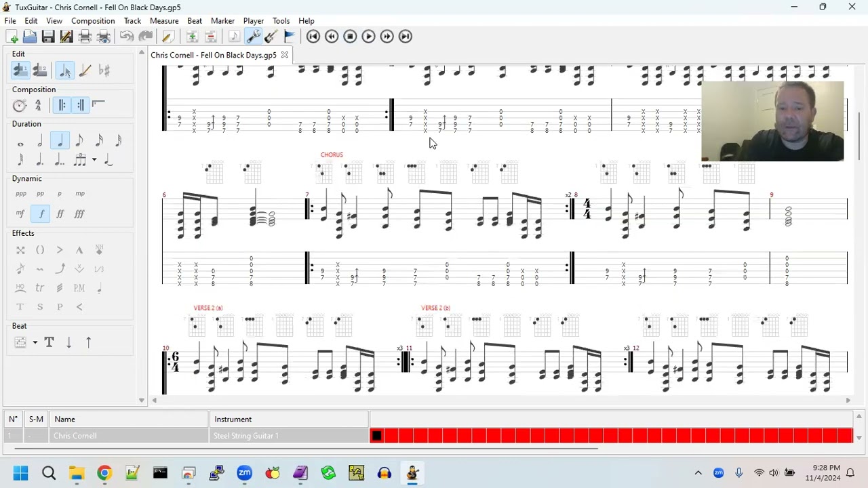This screenshot has height=488, width=868.
Task: Open the Tools menu
Action: (281, 21)
